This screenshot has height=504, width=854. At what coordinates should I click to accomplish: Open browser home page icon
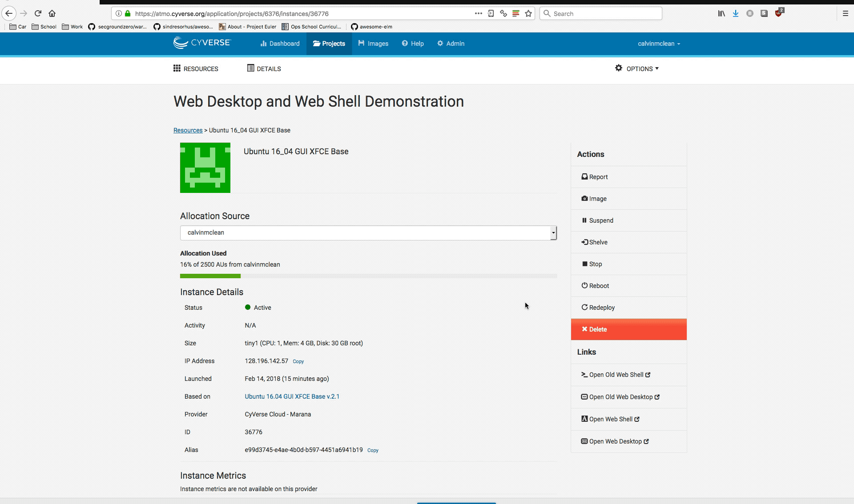(x=52, y=13)
